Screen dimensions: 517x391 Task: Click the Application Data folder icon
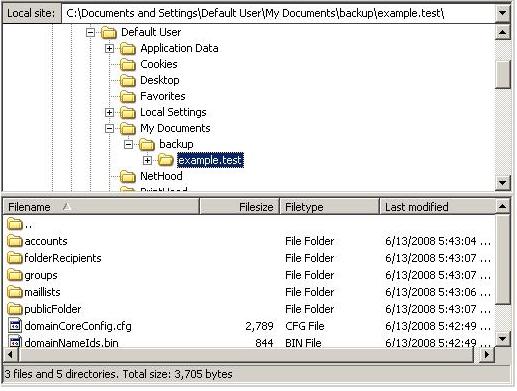coord(128,49)
